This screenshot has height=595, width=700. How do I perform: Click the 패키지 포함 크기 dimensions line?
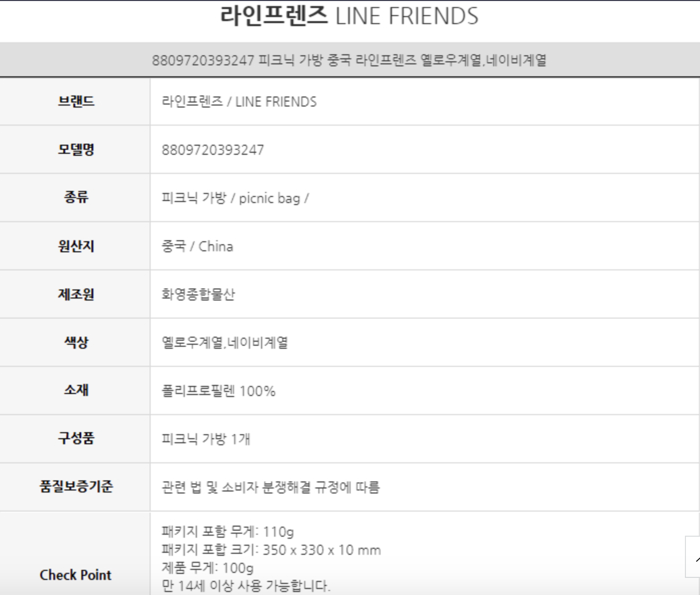(x=271, y=550)
